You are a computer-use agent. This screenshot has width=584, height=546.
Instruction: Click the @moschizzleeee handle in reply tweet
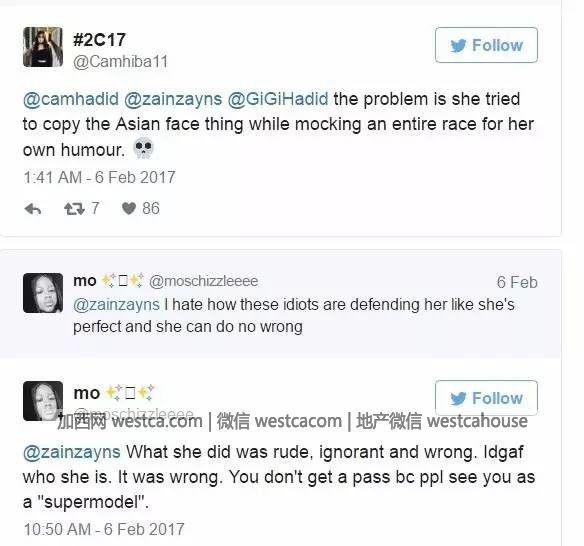coord(203,281)
